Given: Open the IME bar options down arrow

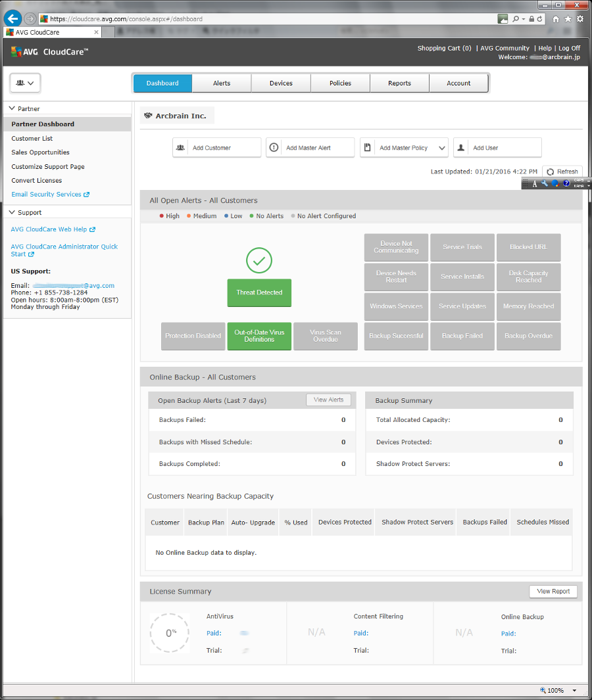Looking at the screenshot, I should tap(589, 185).
